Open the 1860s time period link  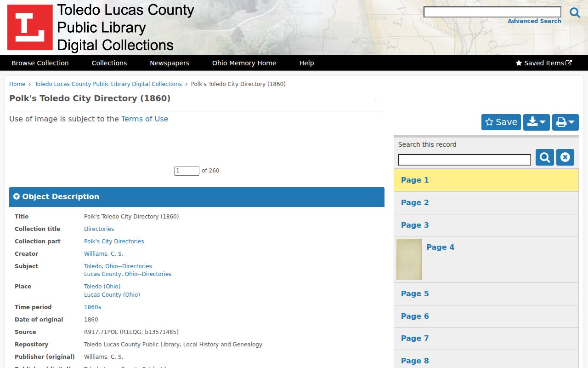pos(92,307)
